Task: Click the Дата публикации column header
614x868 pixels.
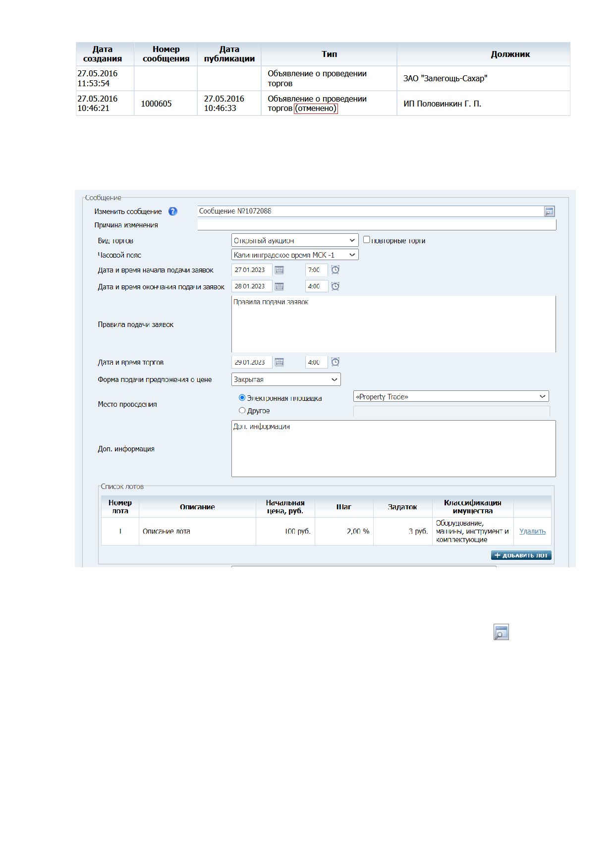Action: tap(229, 54)
